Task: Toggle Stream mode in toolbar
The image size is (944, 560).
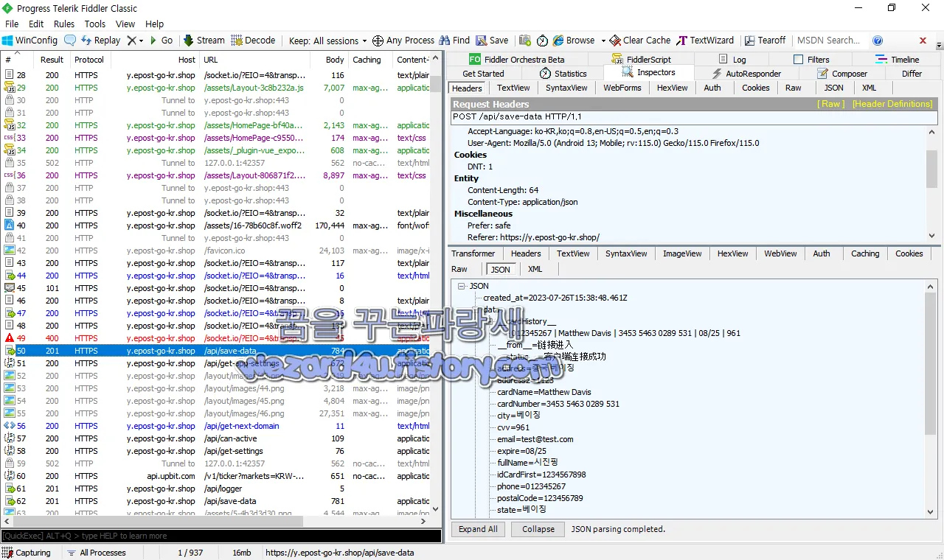Action: (x=204, y=41)
